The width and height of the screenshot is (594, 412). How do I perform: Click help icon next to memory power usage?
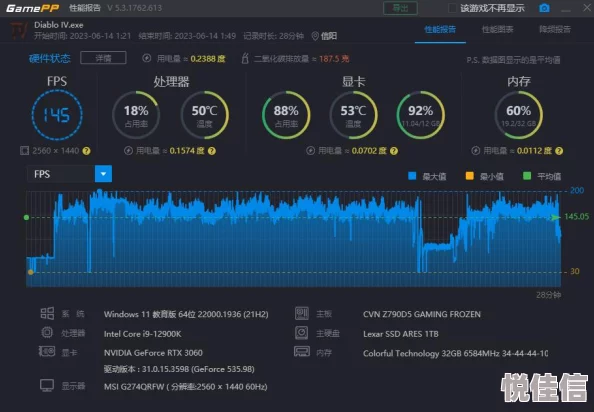click(x=559, y=151)
